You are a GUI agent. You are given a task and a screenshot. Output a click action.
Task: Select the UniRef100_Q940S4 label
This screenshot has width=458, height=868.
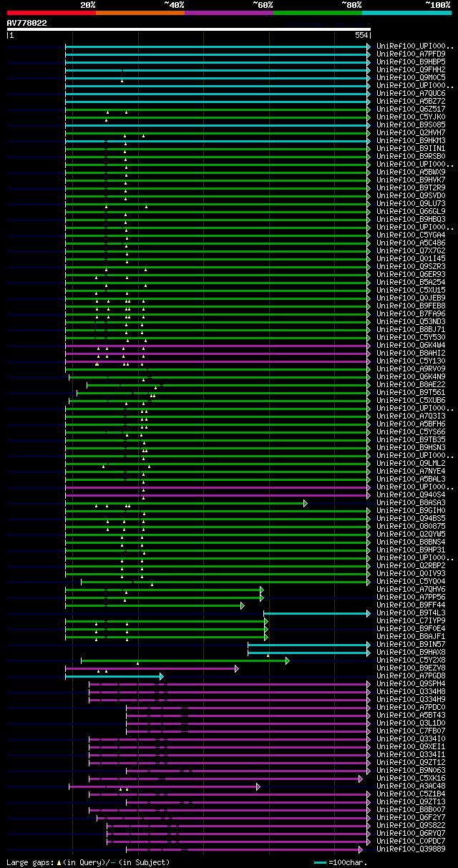pos(411,494)
